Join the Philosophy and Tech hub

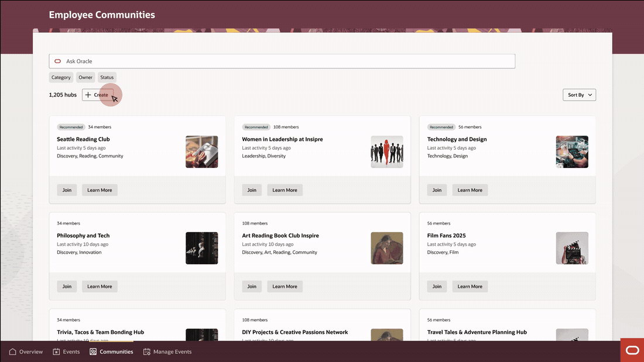(67, 287)
